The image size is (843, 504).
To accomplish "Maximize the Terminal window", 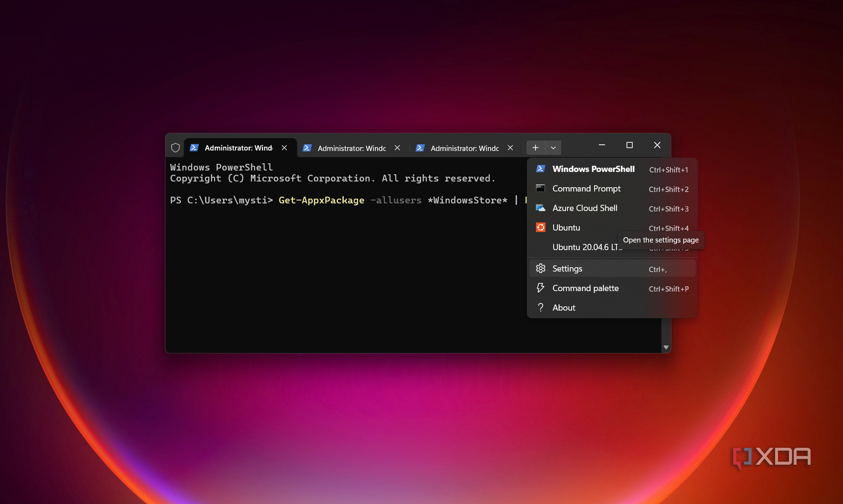I will pos(629,145).
